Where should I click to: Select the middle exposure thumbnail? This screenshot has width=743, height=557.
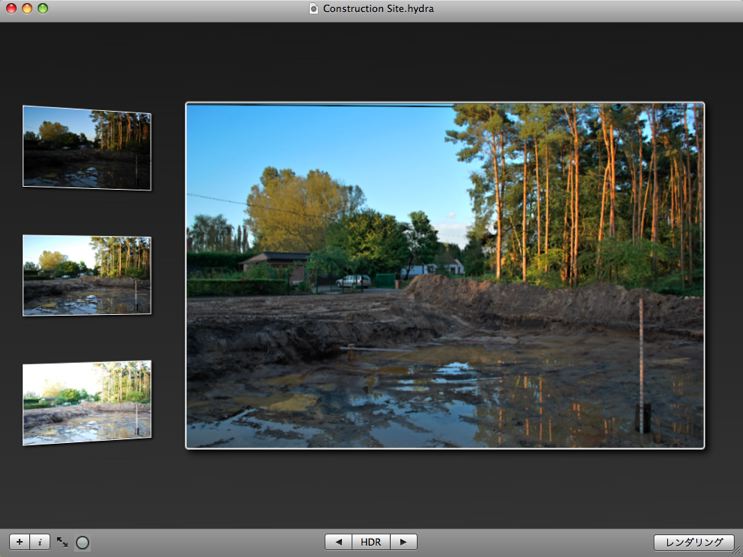87,275
